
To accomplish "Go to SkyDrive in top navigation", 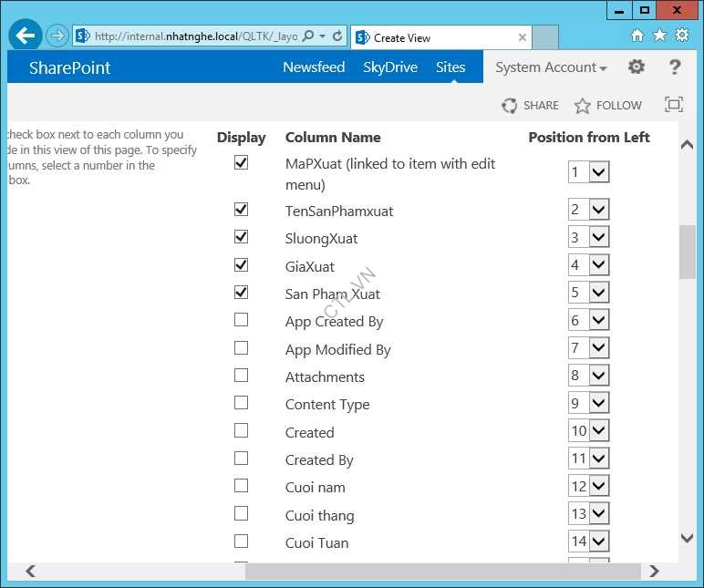I will tap(389, 67).
